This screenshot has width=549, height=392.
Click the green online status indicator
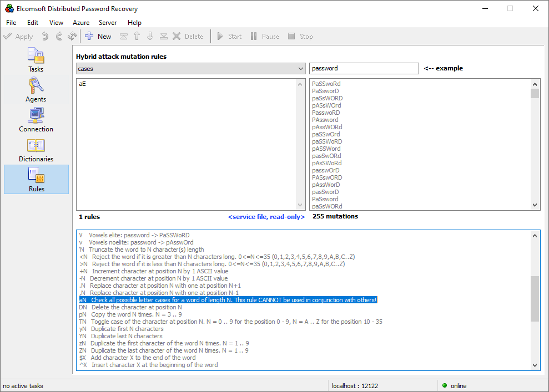pos(445,385)
